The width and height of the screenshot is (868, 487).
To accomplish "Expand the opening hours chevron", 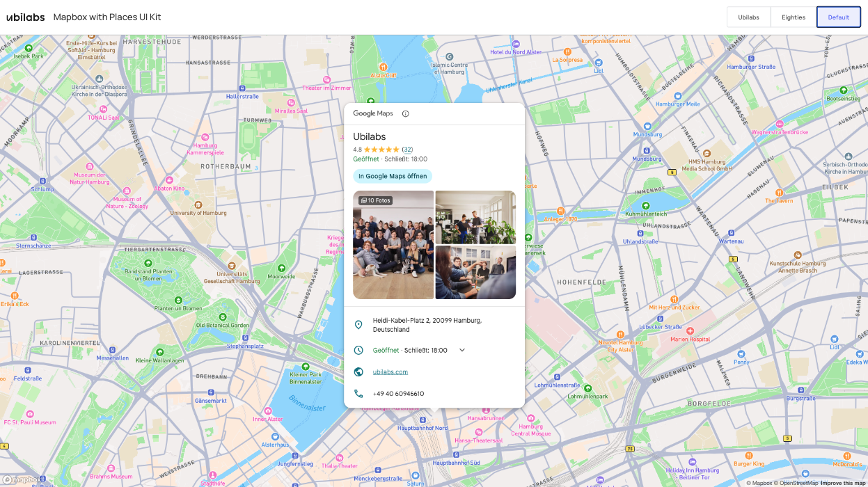I will pos(461,350).
